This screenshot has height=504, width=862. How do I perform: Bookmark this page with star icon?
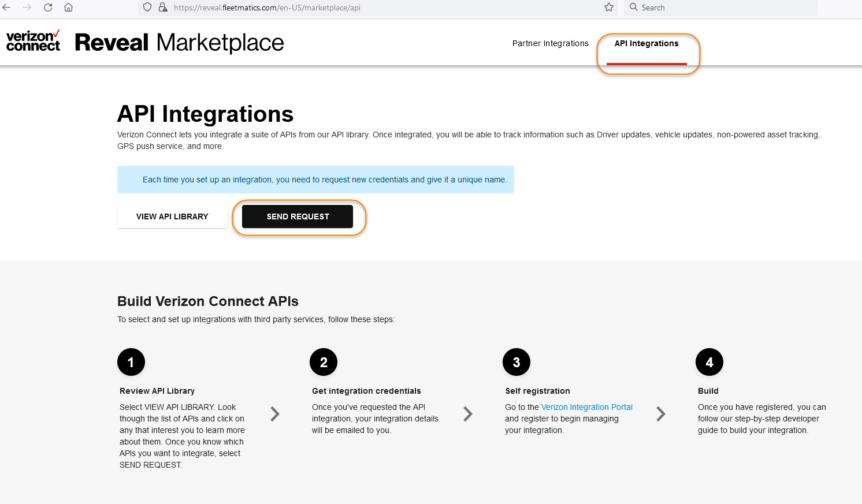tap(609, 8)
